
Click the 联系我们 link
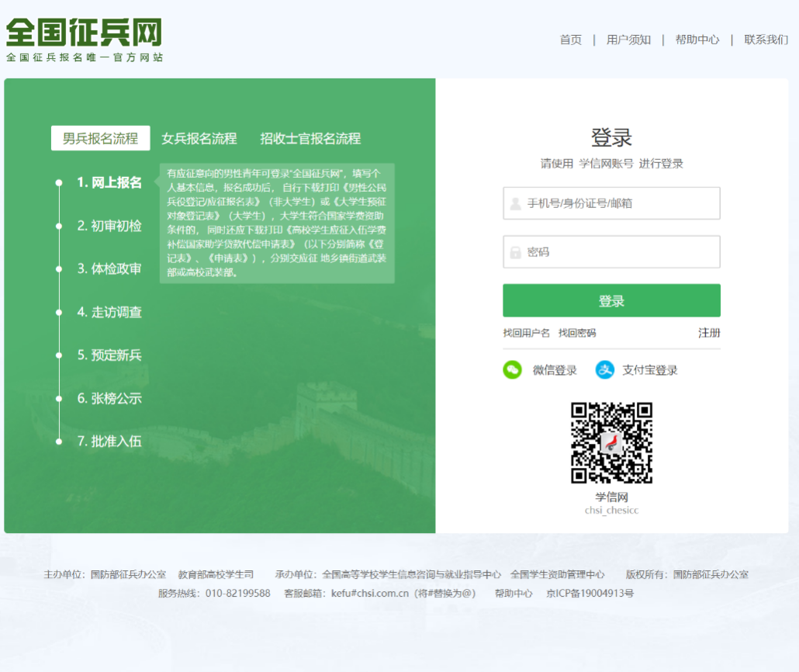(767, 40)
